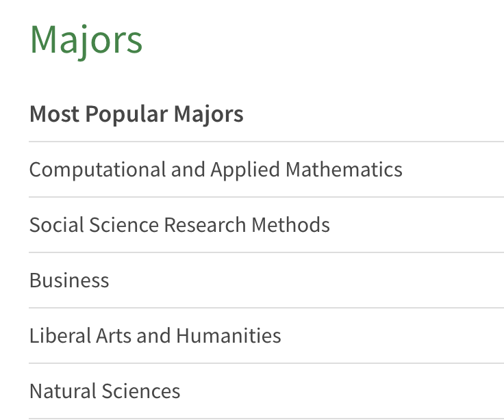
Task: Click the word Computational in first major
Action: tap(97, 170)
